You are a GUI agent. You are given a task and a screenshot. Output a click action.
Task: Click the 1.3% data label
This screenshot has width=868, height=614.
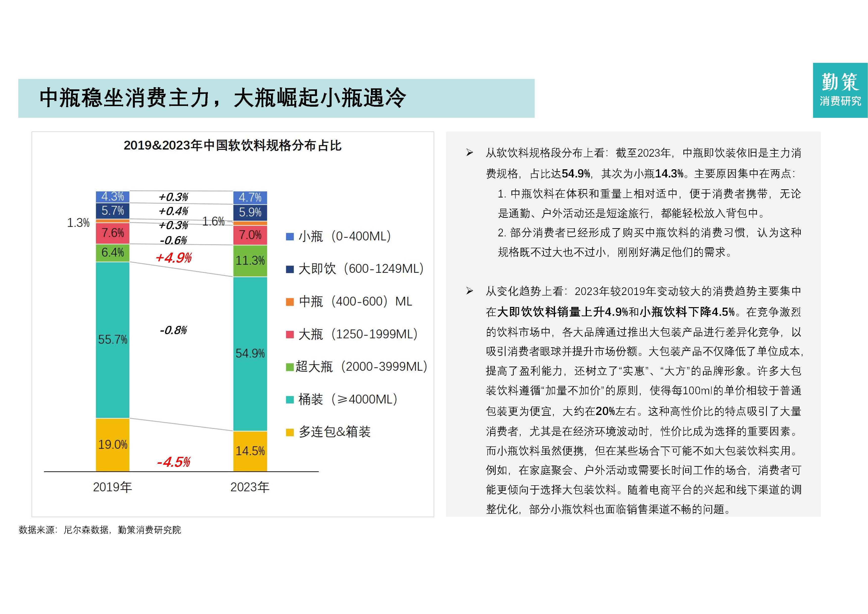(x=78, y=223)
